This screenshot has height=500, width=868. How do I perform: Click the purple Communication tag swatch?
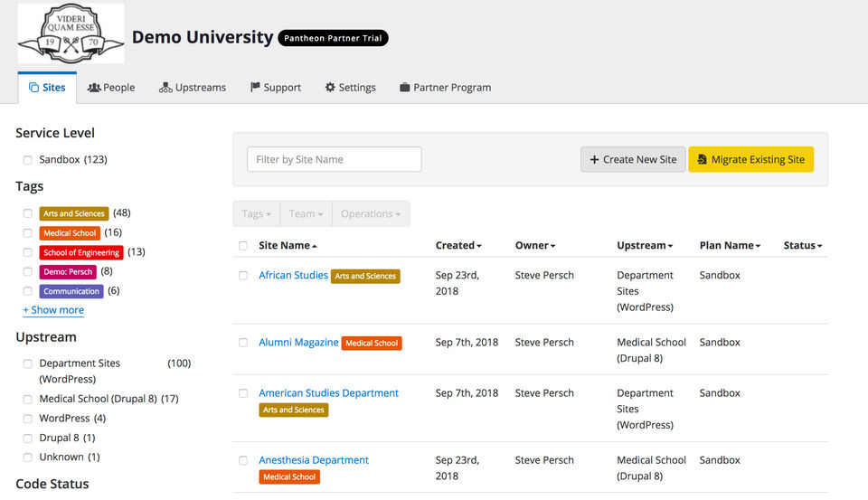[x=71, y=291]
